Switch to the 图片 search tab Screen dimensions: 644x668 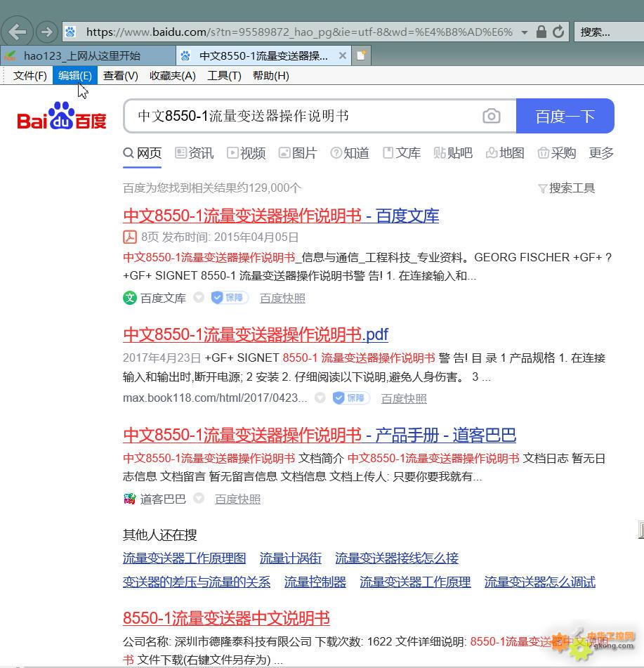click(x=298, y=153)
